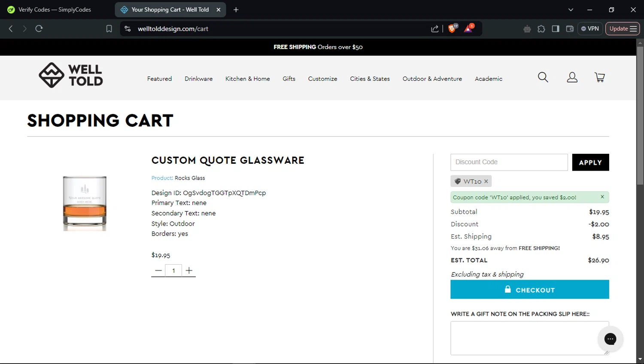Viewport: 644px width, 364px height.
Task: Open browser extensions puzzle icon
Action: coord(541,29)
